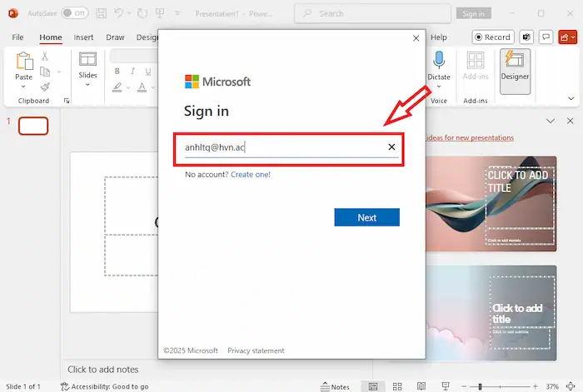The width and height of the screenshot is (583, 392).
Task: Collapse the ribbon with chevron
Action: (571, 98)
